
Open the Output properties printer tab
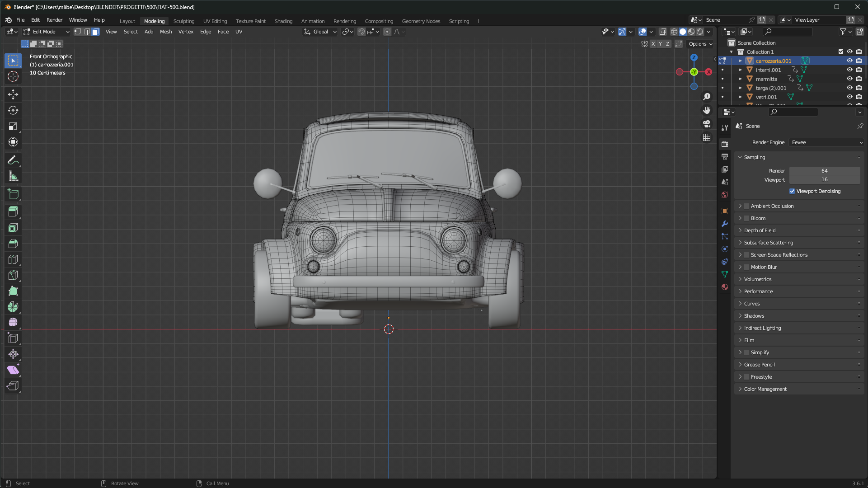click(x=725, y=157)
